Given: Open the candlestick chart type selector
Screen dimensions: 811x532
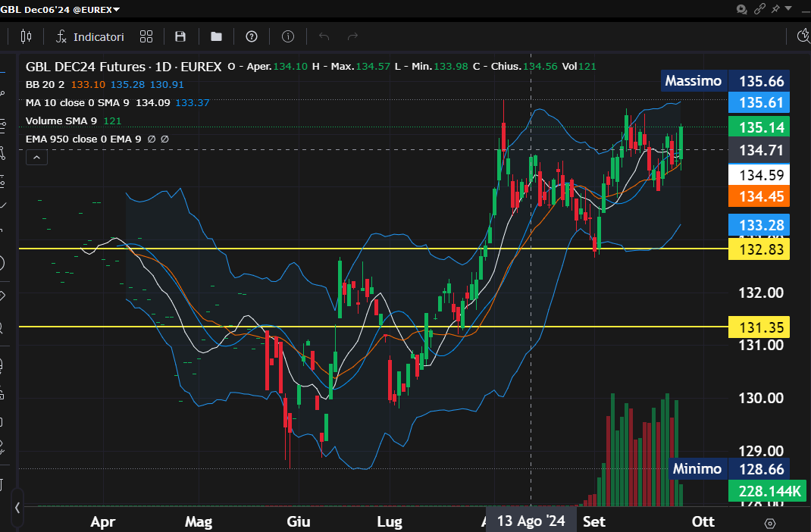Looking at the screenshot, I should tap(27, 36).
